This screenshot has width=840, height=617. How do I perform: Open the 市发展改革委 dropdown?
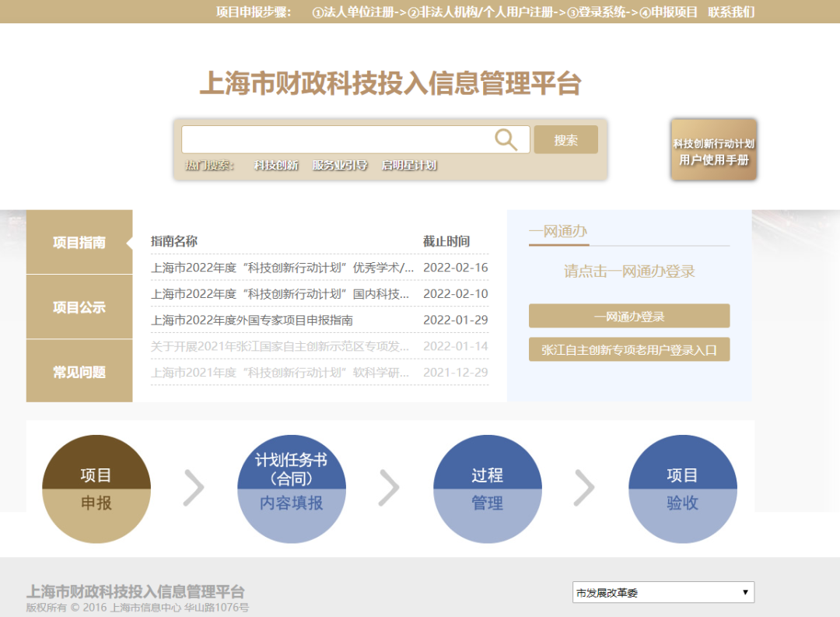tap(663, 592)
